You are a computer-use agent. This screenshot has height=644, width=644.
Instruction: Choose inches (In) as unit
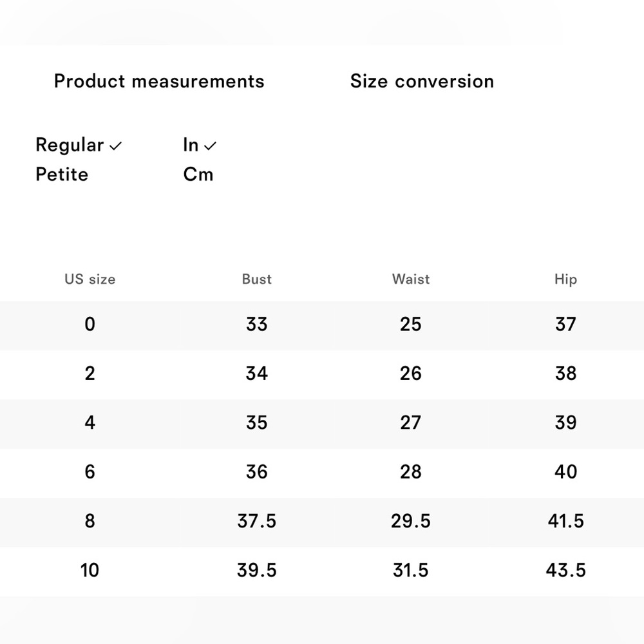click(191, 145)
